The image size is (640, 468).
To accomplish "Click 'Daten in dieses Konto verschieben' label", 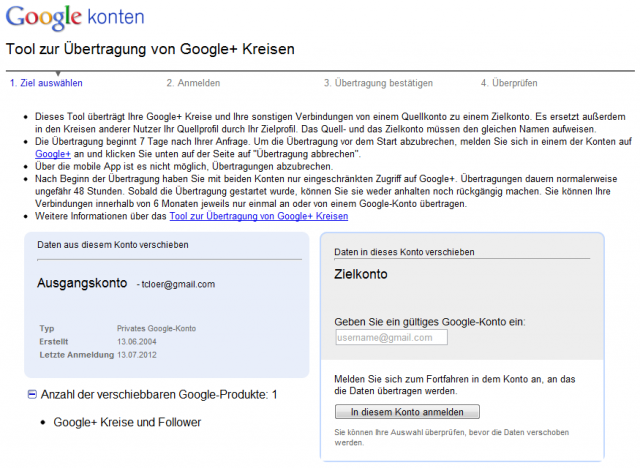I will (404, 252).
